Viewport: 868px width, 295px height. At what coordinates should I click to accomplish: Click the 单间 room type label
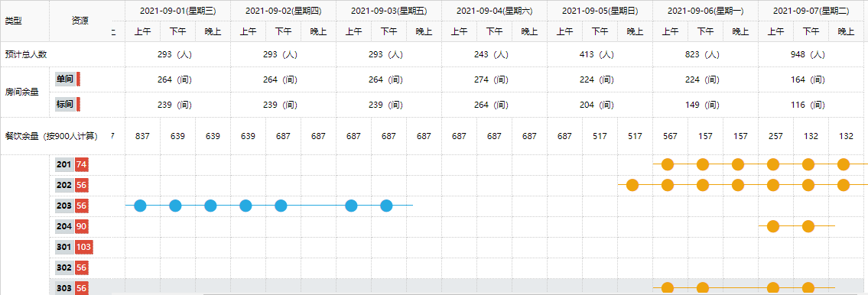click(65, 79)
